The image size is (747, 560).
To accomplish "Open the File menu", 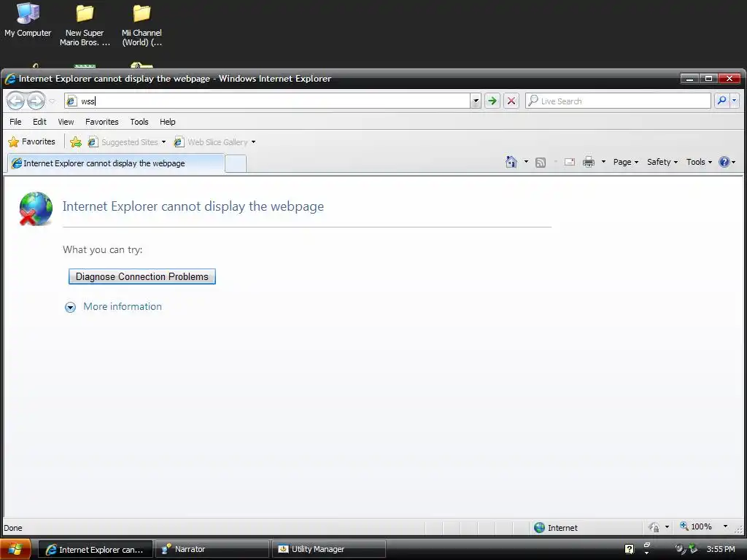I will coord(15,122).
